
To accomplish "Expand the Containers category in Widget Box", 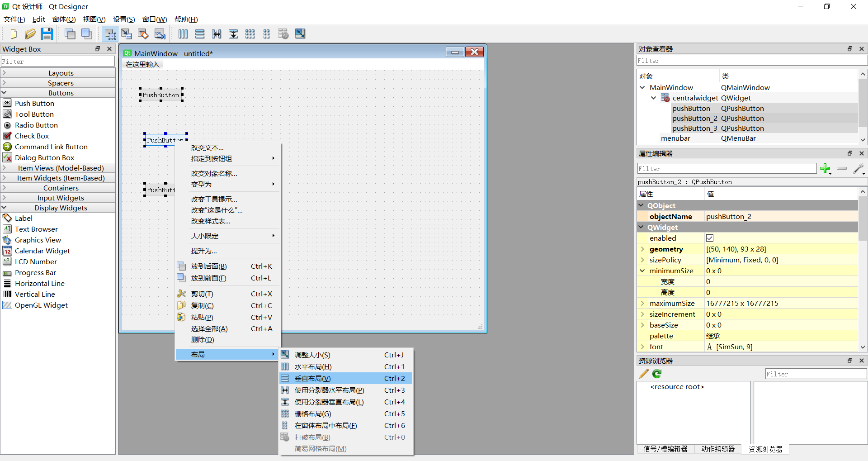I will click(4, 188).
